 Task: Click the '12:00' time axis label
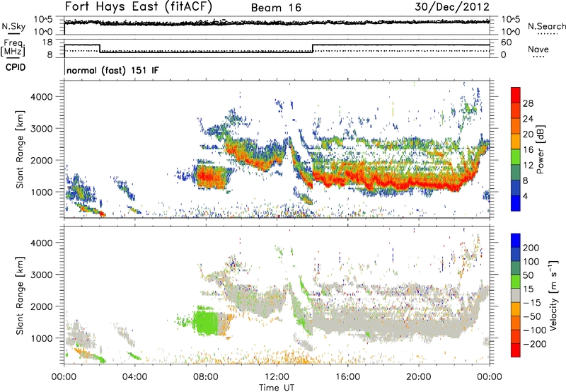[277, 376]
